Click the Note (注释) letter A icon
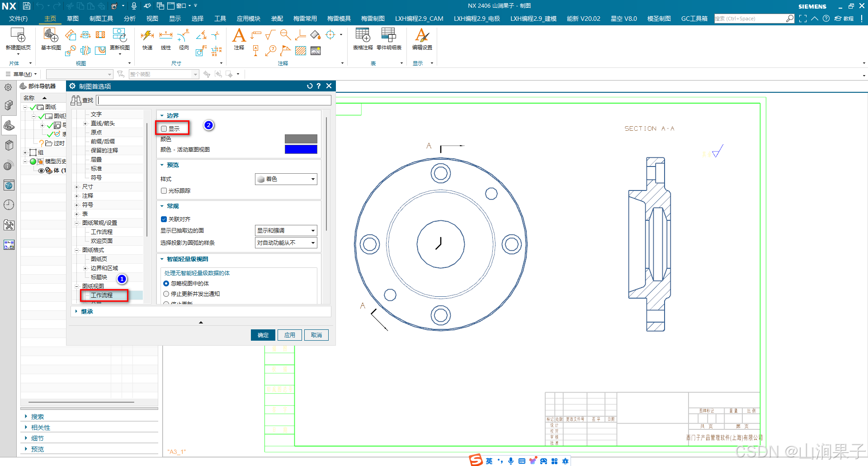This screenshot has width=868, height=466. point(239,35)
